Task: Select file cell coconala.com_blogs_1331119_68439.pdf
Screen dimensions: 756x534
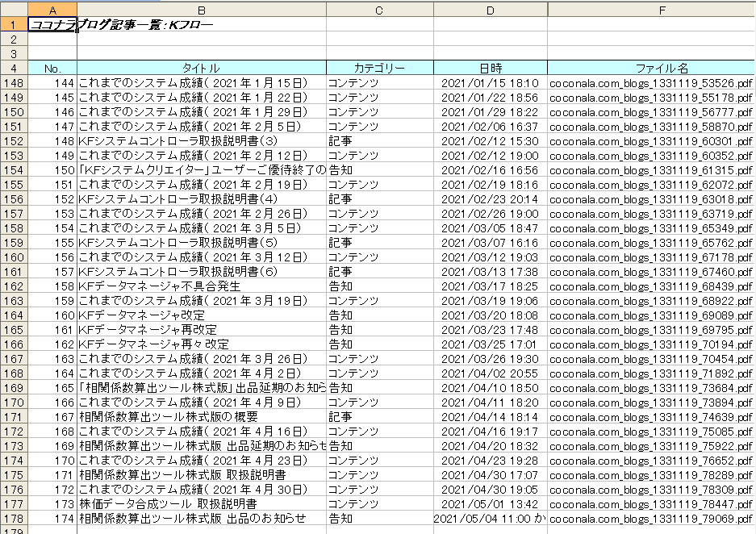Action: point(651,286)
